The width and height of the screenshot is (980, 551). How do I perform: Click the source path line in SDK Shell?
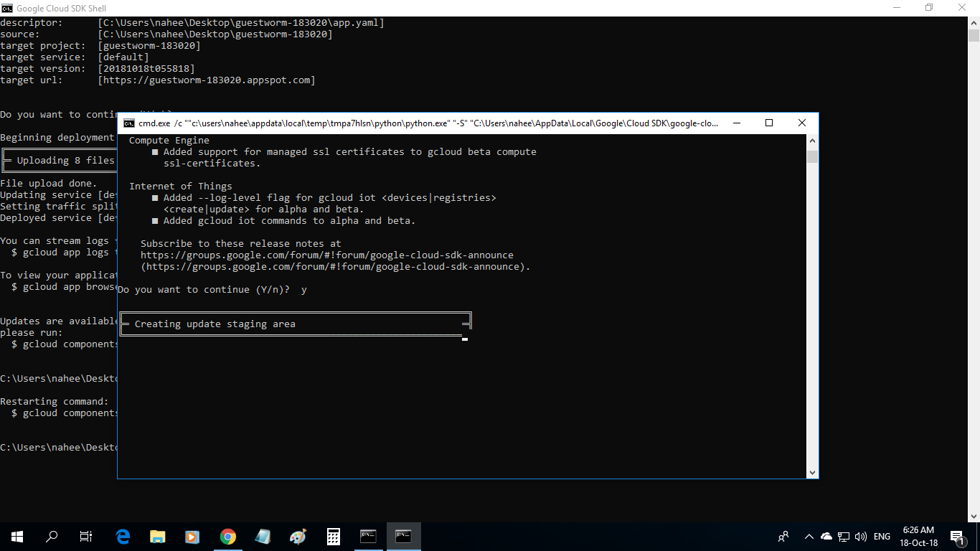[166, 34]
